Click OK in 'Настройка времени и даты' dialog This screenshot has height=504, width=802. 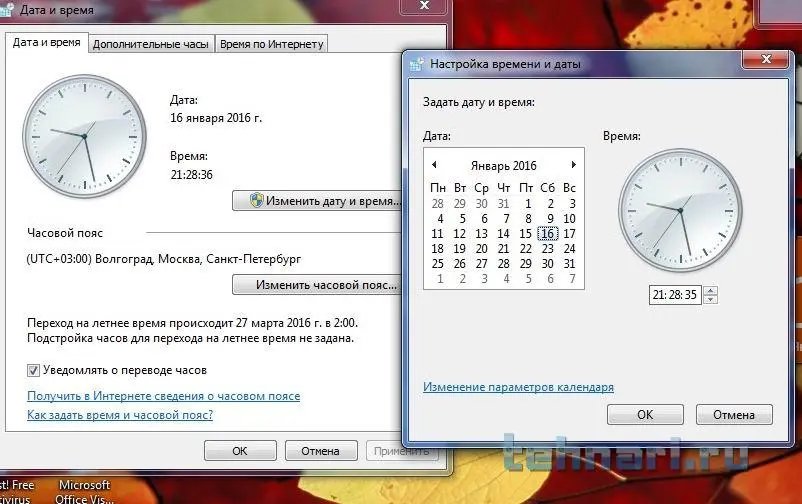(645, 414)
